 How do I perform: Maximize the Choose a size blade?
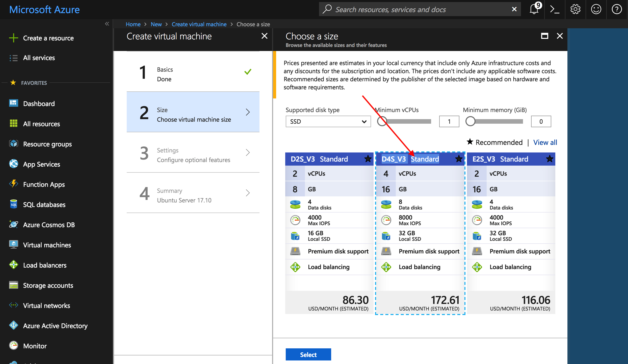tap(545, 36)
